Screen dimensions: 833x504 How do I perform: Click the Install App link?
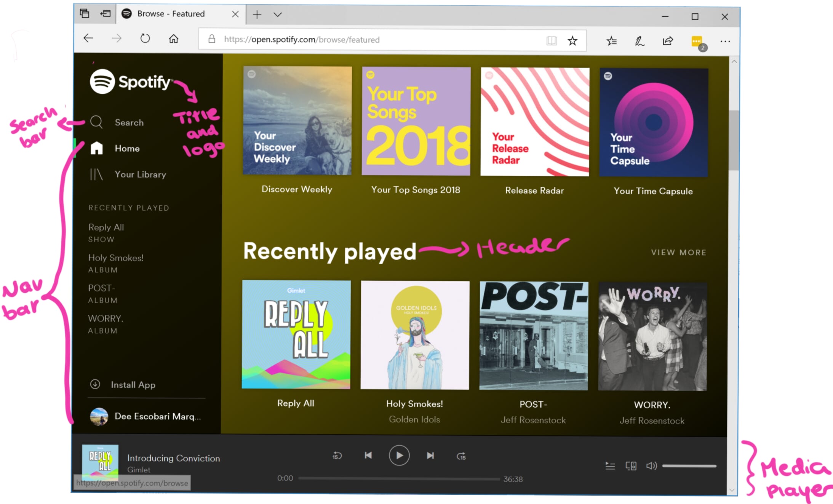133,385
